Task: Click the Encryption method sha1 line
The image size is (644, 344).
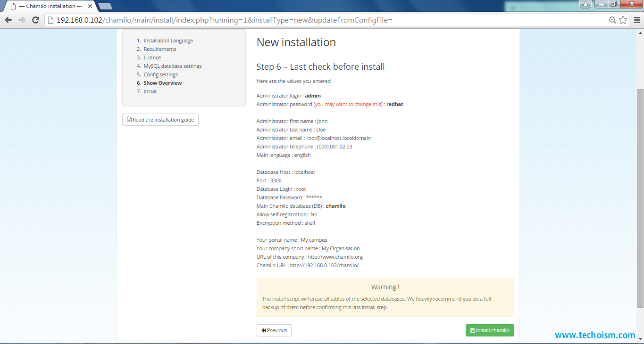Action: (286, 223)
